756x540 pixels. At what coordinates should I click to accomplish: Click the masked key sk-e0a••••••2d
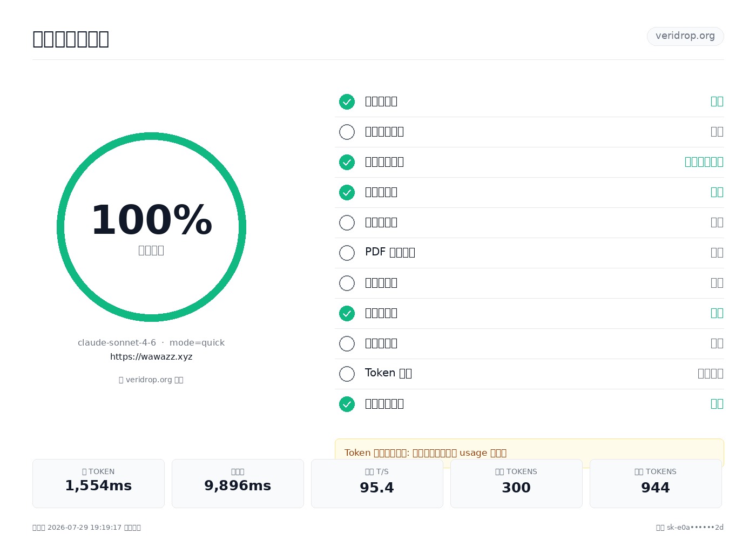point(695,528)
